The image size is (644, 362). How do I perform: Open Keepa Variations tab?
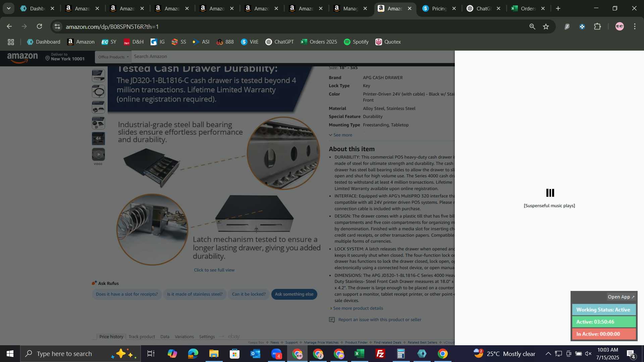[184, 337]
